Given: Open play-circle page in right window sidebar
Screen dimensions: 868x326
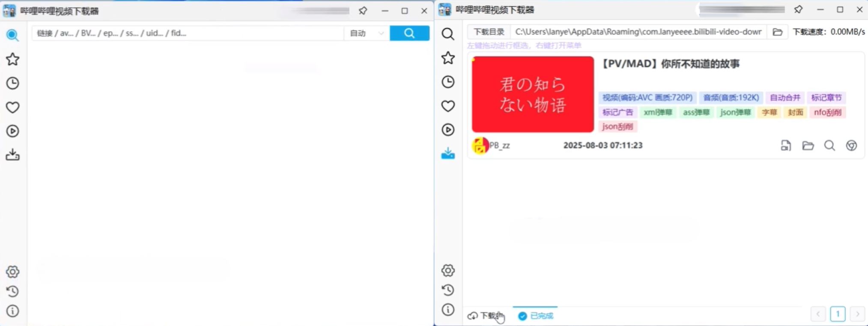Looking at the screenshot, I should pyautogui.click(x=448, y=130).
